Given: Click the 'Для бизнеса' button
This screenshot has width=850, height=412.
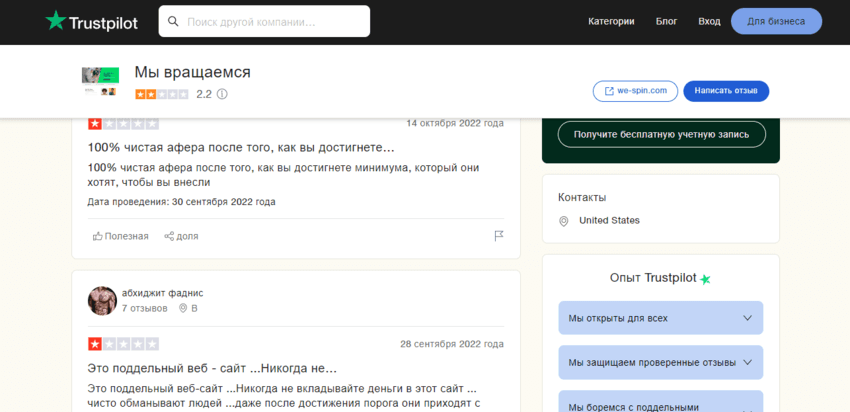Looking at the screenshot, I should click(x=776, y=21).
